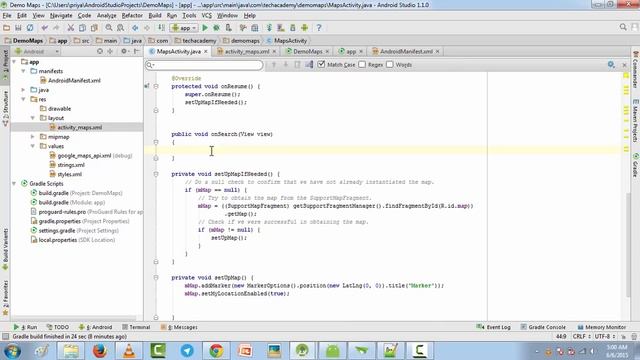Open the Terminal tool window
The image size is (640, 360).
[136, 327]
